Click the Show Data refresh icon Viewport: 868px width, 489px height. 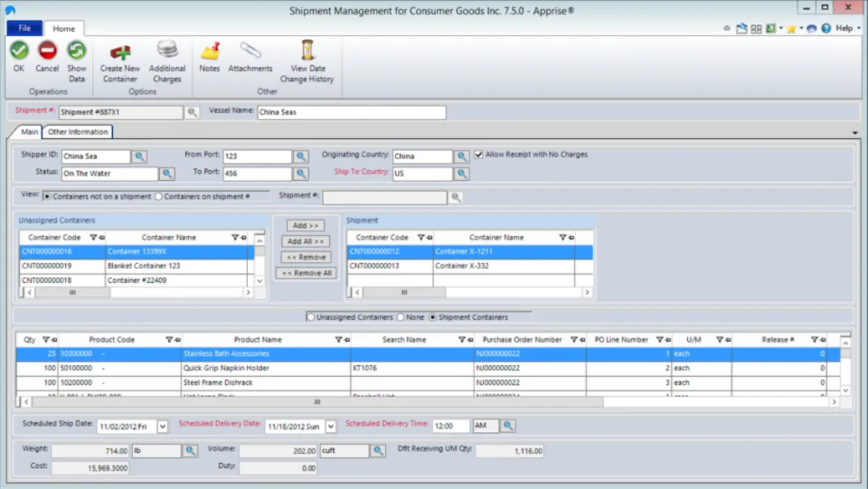77,51
